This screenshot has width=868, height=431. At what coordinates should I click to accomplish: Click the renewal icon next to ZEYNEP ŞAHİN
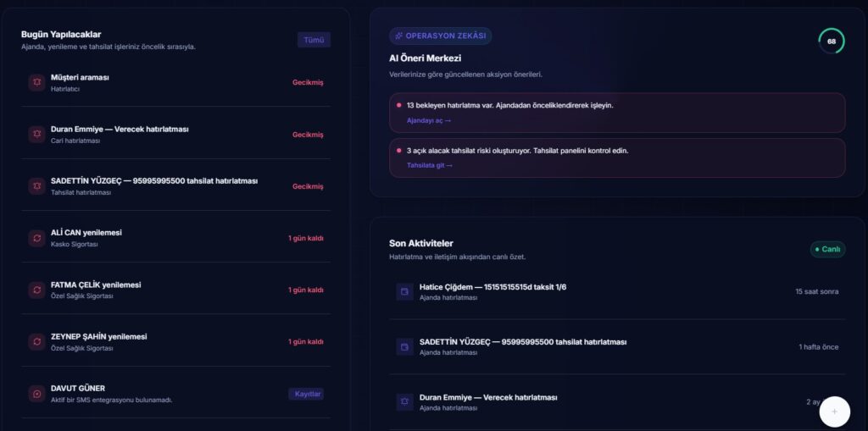(37, 342)
